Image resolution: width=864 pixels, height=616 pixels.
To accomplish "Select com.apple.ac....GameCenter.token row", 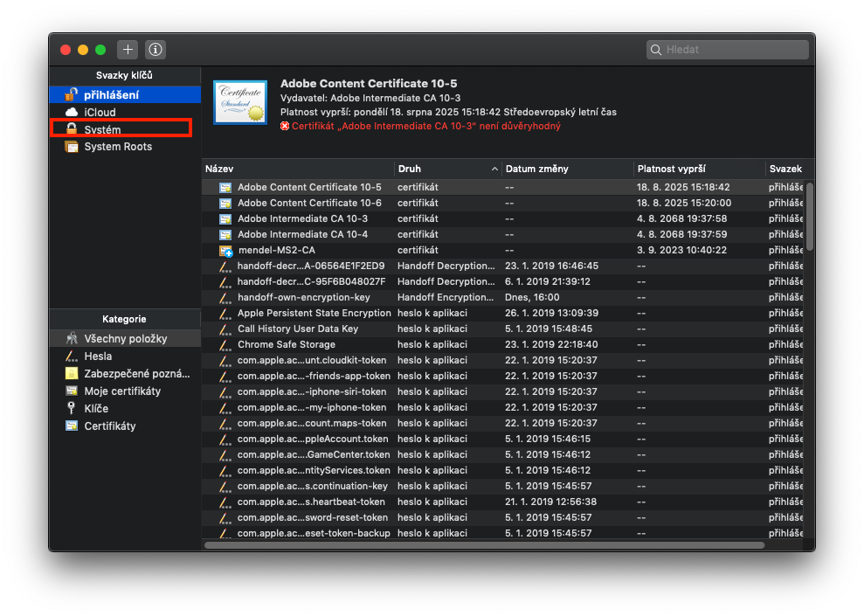I will click(x=502, y=454).
